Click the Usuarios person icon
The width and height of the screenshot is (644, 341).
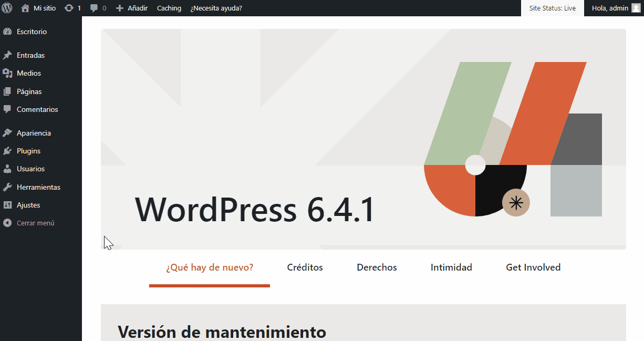click(x=7, y=169)
